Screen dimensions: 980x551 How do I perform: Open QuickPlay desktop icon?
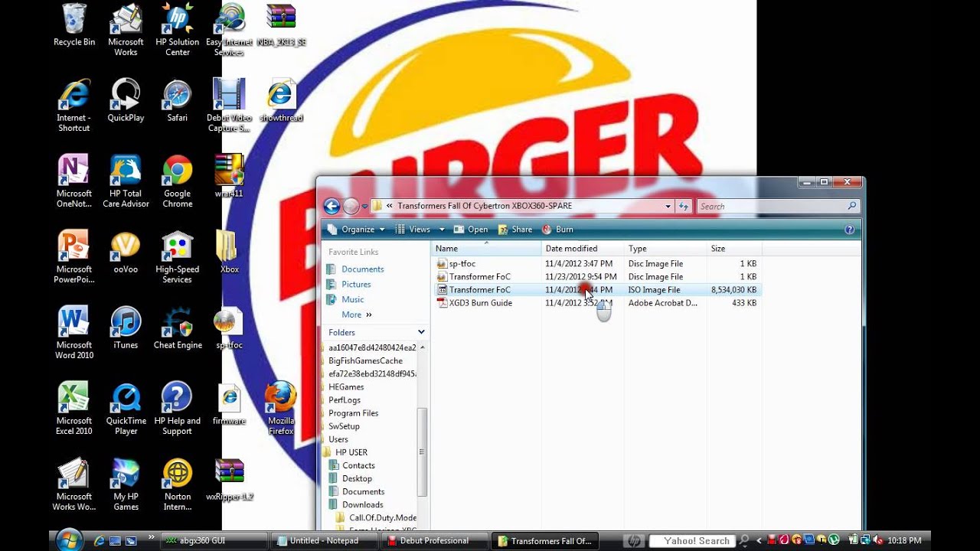click(x=126, y=101)
